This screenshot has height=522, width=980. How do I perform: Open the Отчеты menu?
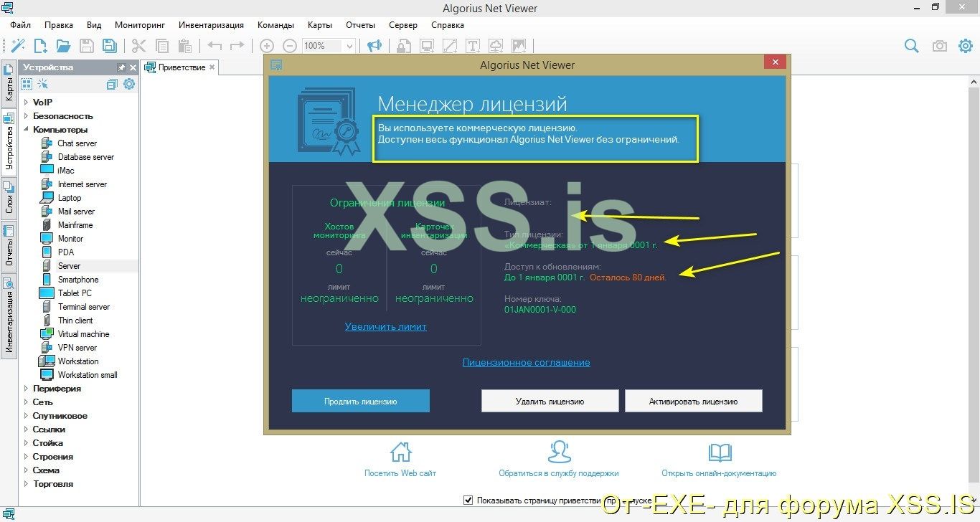click(x=361, y=25)
